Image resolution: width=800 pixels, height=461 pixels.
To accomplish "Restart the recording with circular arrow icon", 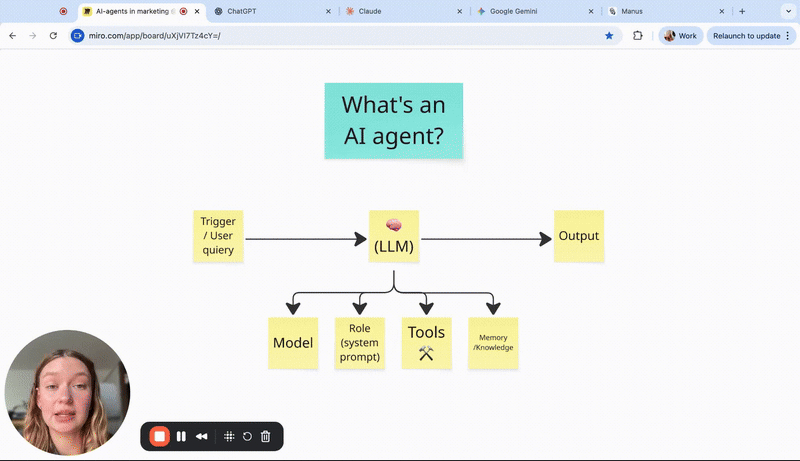I will tap(247, 436).
